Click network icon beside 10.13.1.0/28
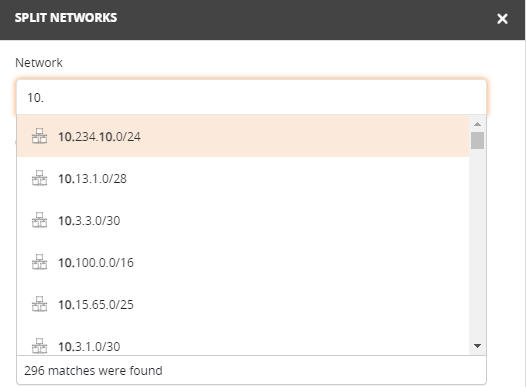This screenshot has height=387, width=526. click(x=39, y=178)
